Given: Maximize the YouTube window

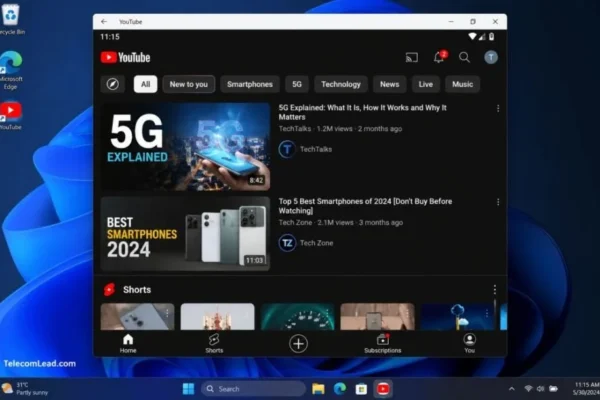Looking at the screenshot, I should (x=473, y=22).
